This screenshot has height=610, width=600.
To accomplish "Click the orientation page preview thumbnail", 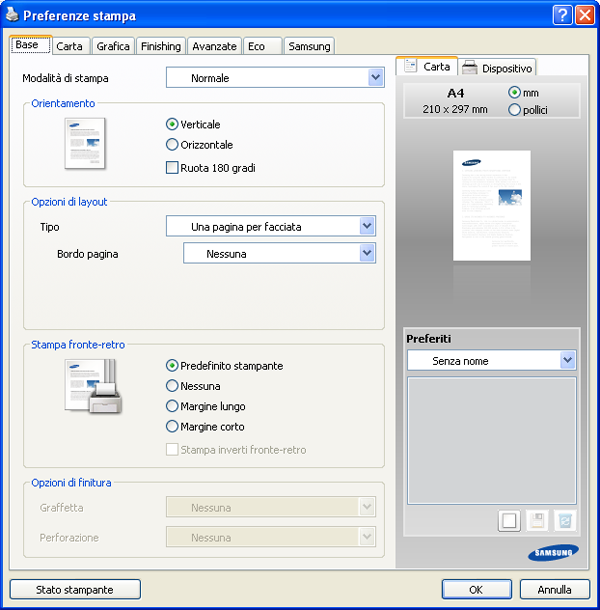I will (85, 143).
